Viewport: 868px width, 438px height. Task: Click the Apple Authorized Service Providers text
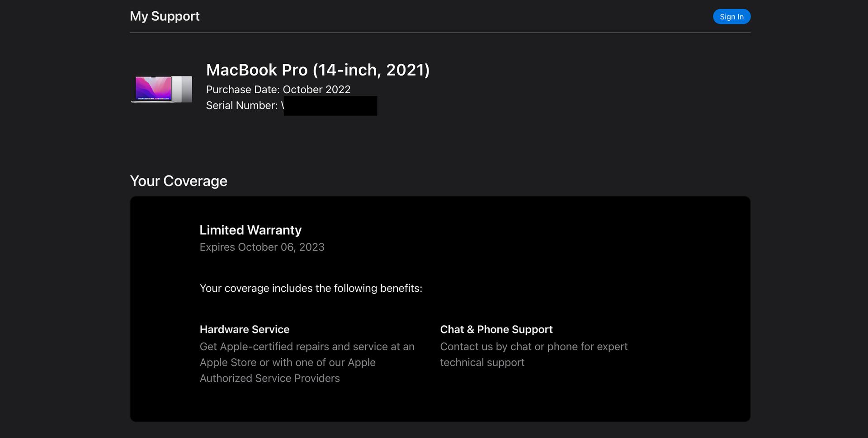point(270,378)
